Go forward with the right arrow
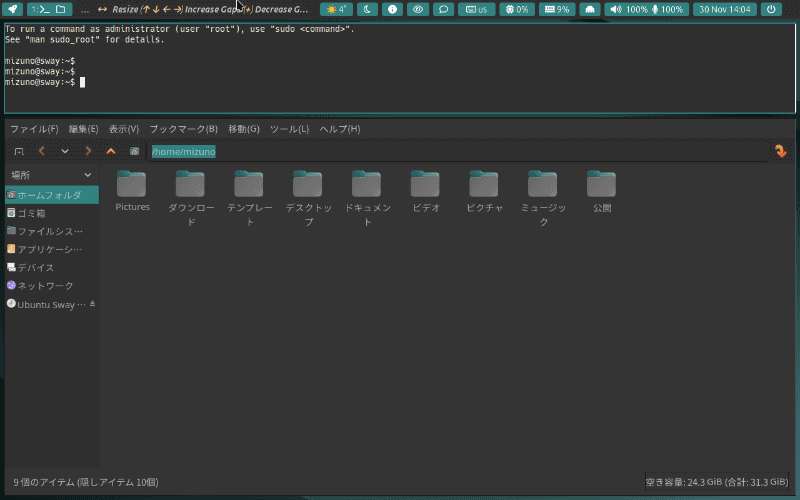Screen dimensions: 800x500 pyautogui.click(x=88, y=152)
